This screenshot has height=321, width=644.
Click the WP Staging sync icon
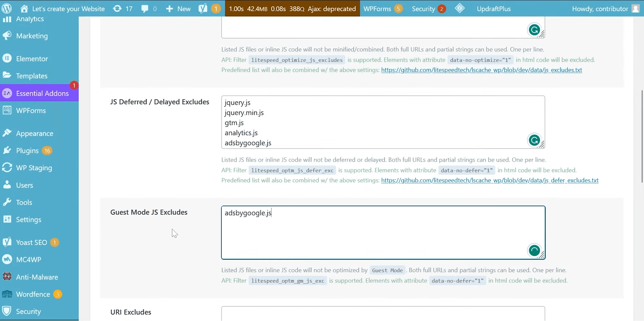tap(7, 168)
